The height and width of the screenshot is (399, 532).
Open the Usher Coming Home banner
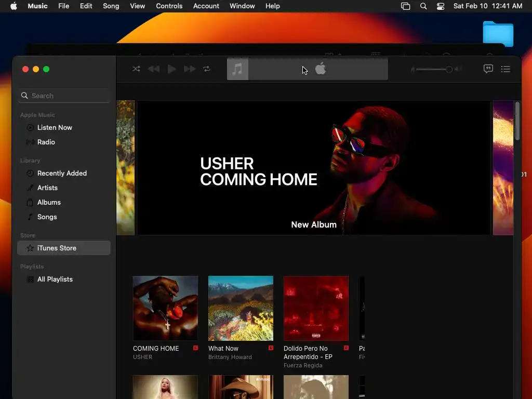click(314, 168)
